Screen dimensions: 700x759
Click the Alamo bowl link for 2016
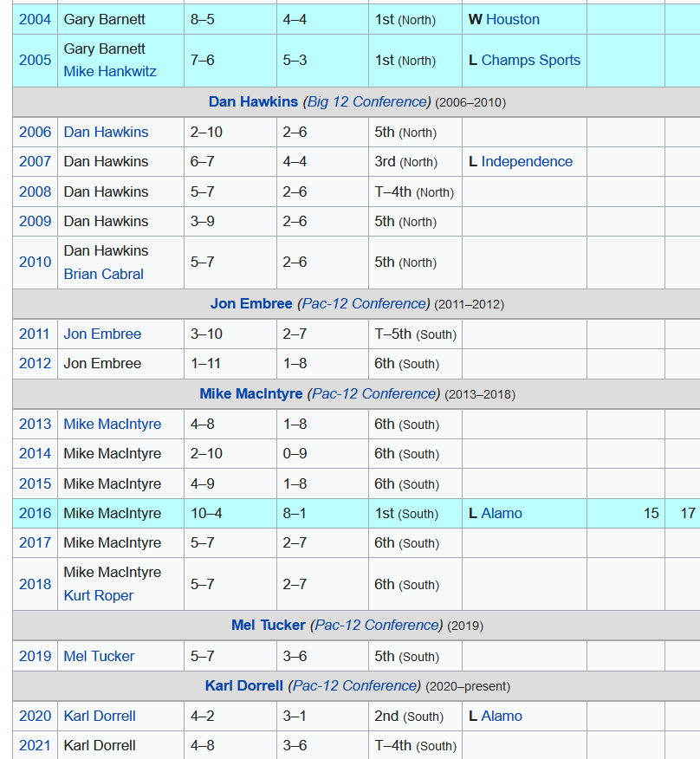point(502,513)
